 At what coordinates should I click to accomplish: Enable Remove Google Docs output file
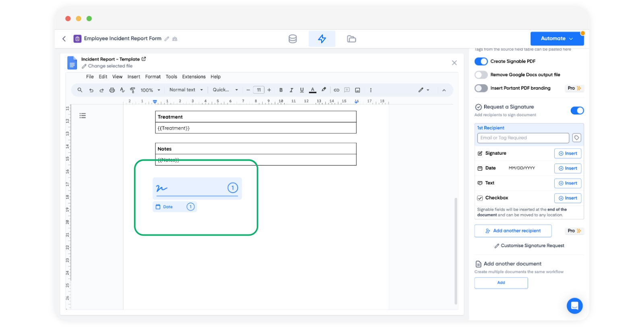(481, 75)
